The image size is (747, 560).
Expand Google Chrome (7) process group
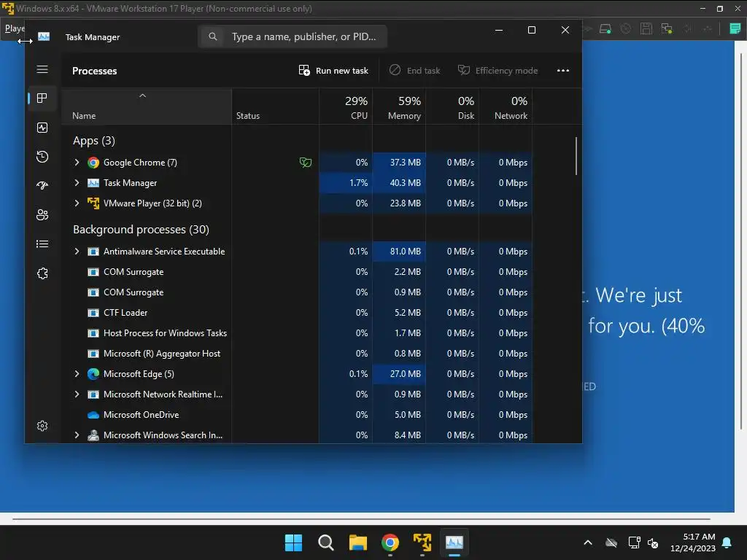coord(77,163)
